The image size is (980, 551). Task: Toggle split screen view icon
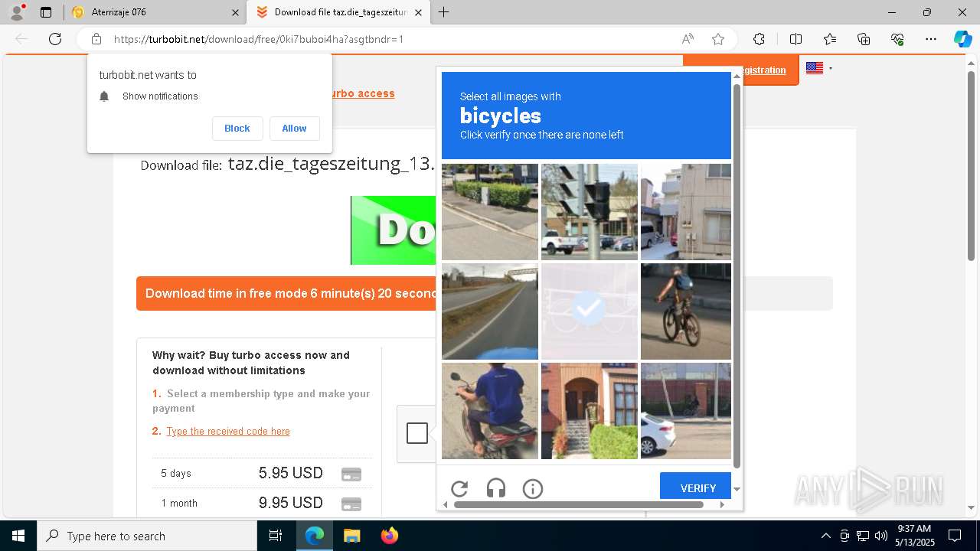click(x=795, y=39)
